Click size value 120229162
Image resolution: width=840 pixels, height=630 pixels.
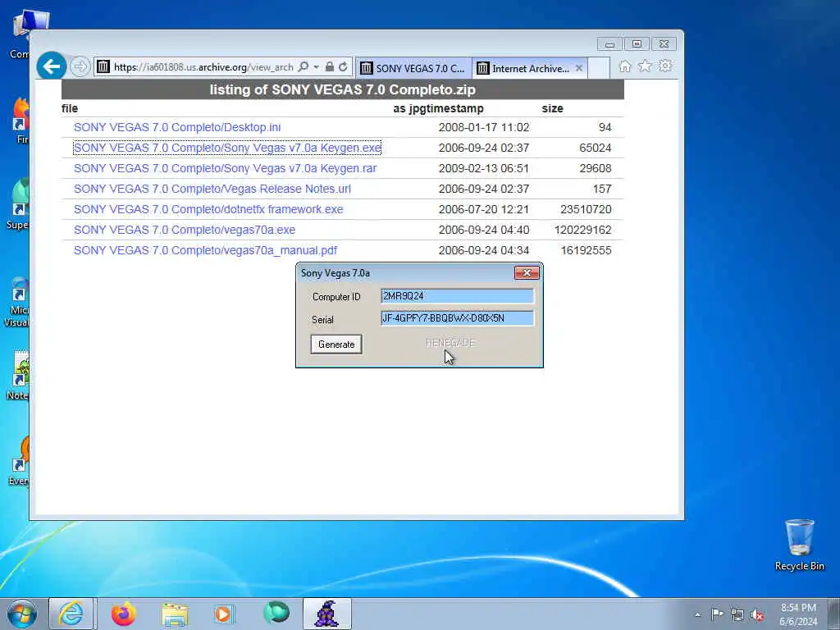click(583, 230)
